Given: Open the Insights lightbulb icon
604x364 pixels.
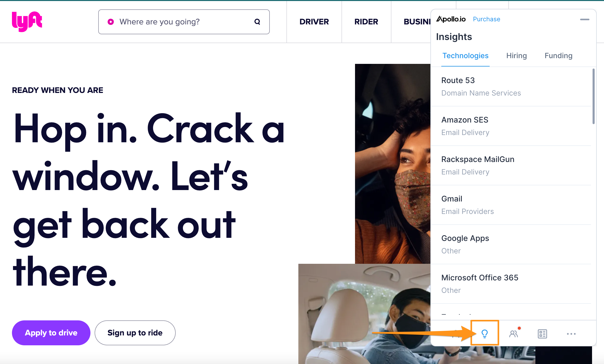Looking at the screenshot, I should point(485,333).
